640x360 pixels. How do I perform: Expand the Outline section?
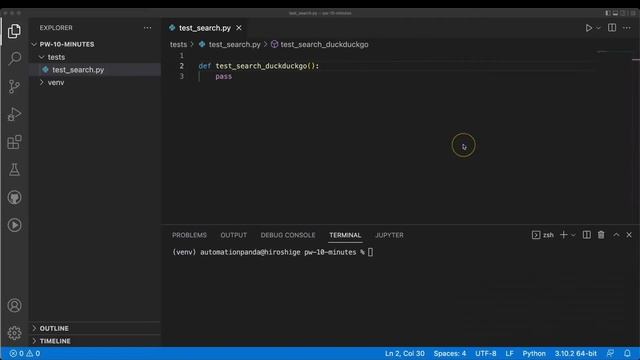click(x=54, y=328)
